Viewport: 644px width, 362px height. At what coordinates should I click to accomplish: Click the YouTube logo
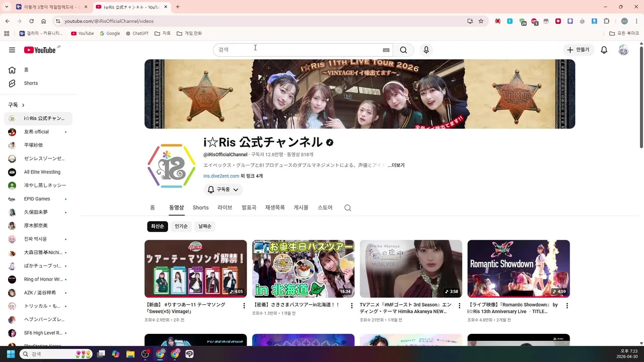coord(40,50)
